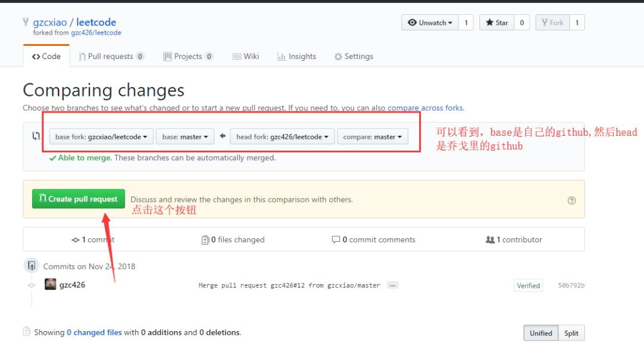This screenshot has width=644, height=346.
Task: Click the Able to merge status text
Action: [85, 158]
